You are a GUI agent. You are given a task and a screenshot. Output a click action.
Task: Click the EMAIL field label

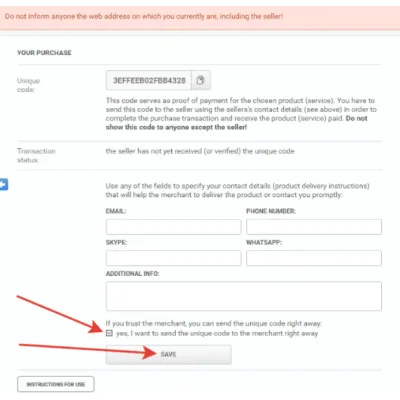point(116,211)
